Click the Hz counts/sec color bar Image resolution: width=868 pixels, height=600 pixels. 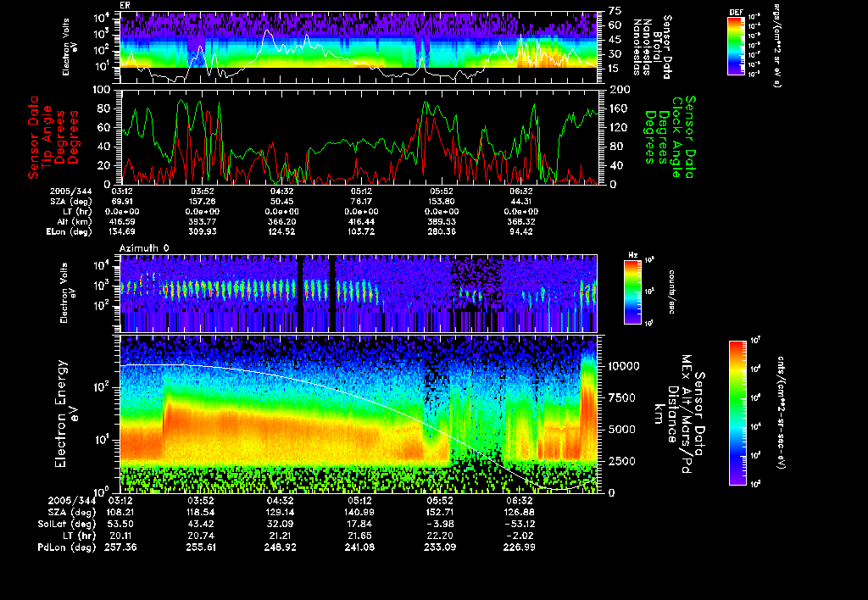pos(632,292)
